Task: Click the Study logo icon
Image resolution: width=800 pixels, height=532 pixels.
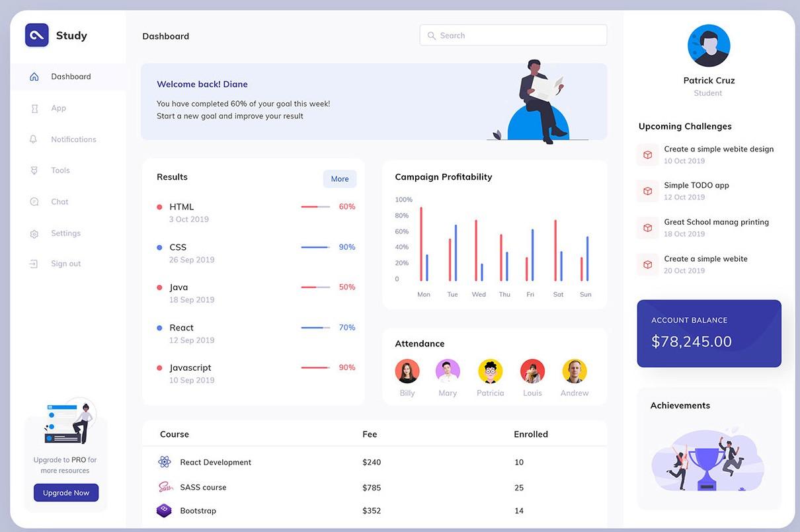Action: click(x=37, y=36)
